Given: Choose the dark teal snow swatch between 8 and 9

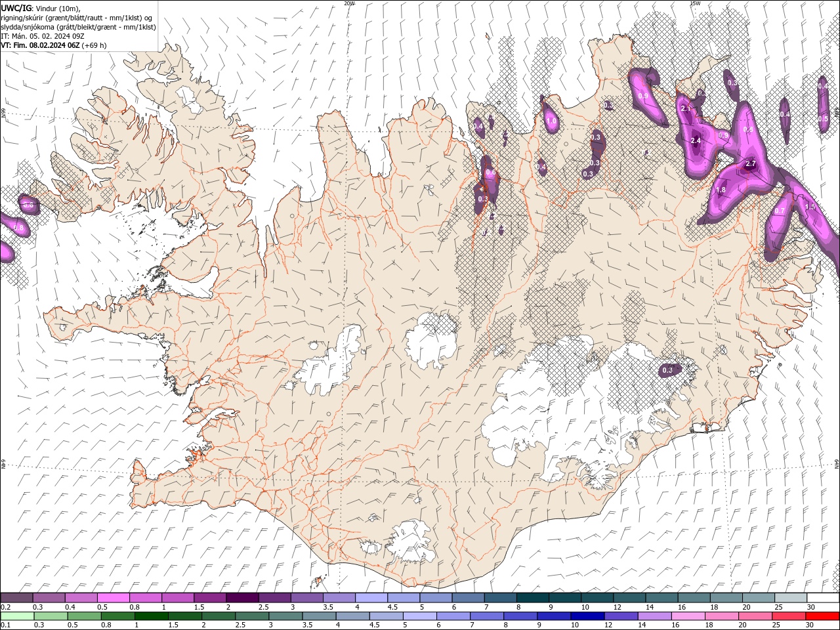Looking at the screenshot, I should (532, 598).
